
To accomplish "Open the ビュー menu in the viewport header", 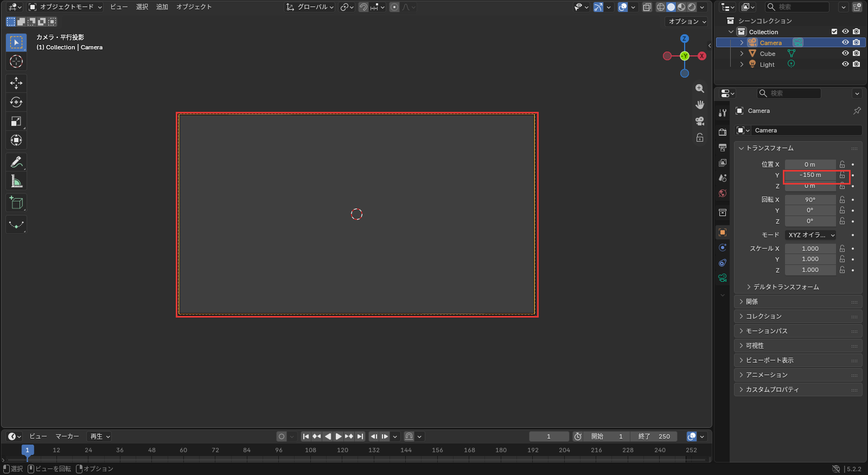I will [x=119, y=7].
